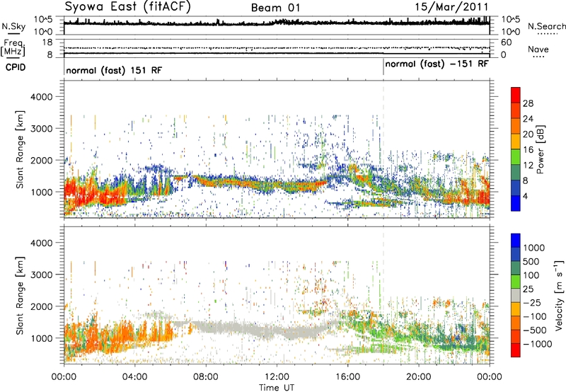Image resolution: width=566 pixels, height=392 pixels.
Task: Click blue top of Velocity colorbar
Action: coord(516,241)
